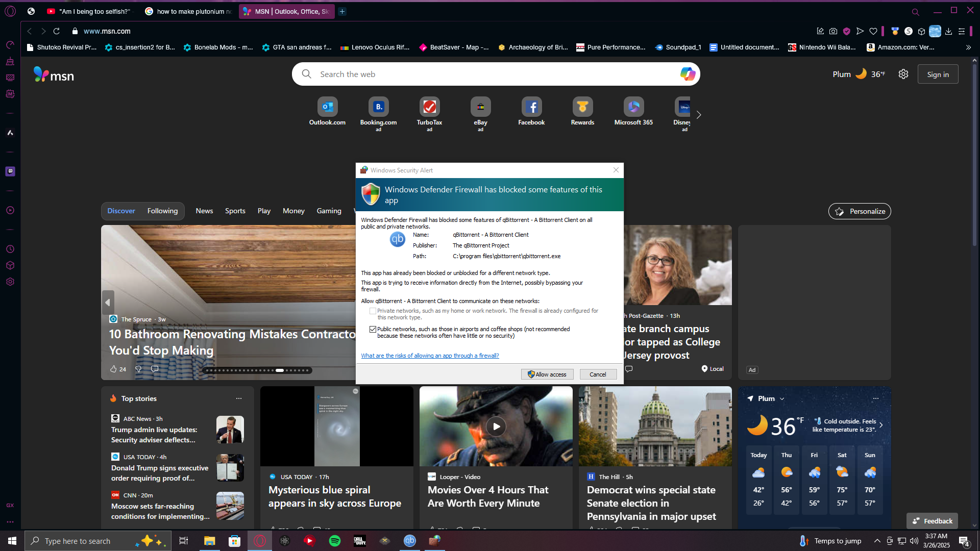Open Spotify from the taskbar
This screenshot has width=980, height=551.
(335, 541)
